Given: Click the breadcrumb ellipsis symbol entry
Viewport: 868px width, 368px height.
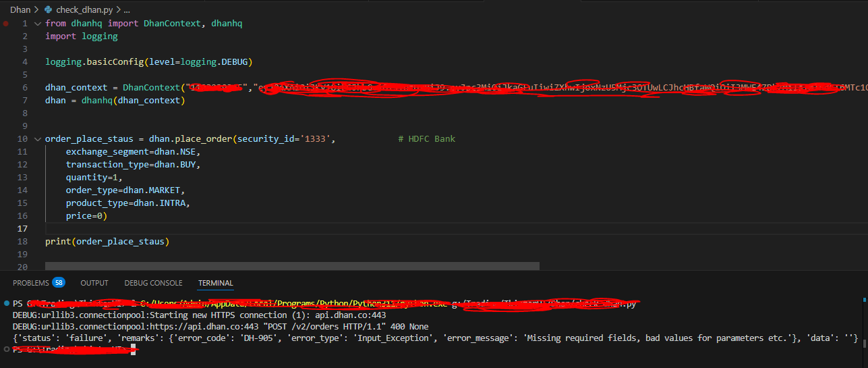Looking at the screenshot, I should 126,10.
